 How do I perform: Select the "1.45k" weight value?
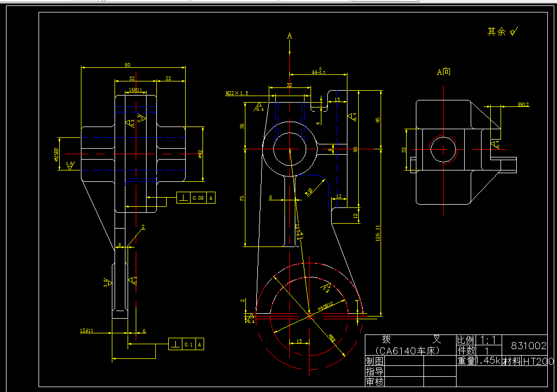tap(488, 361)
